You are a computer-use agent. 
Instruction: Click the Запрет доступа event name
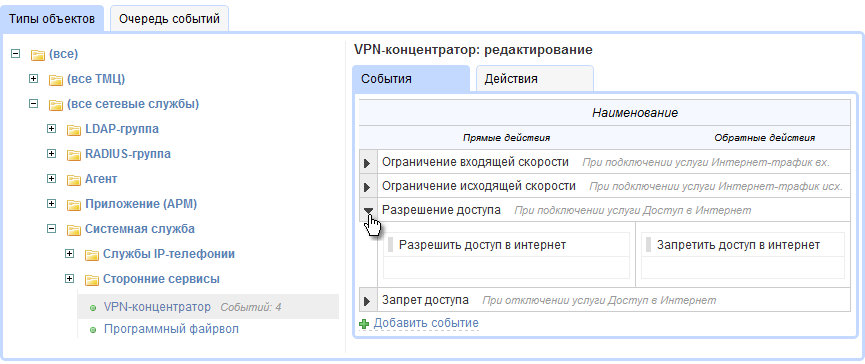pos(425,300)
